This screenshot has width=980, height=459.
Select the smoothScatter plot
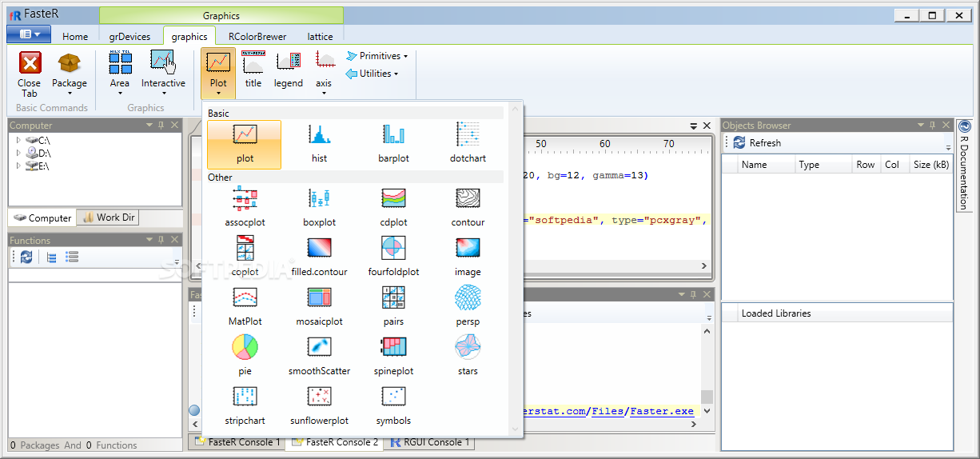click(x=319, y=357)
